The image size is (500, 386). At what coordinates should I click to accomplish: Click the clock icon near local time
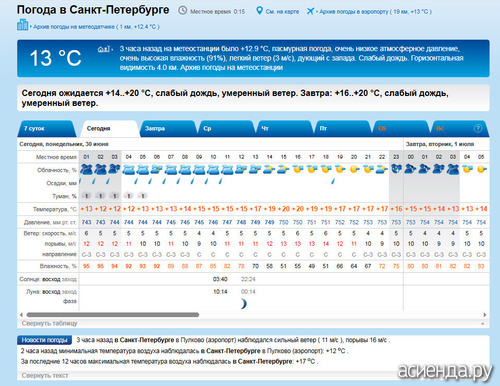pos(182,11)
